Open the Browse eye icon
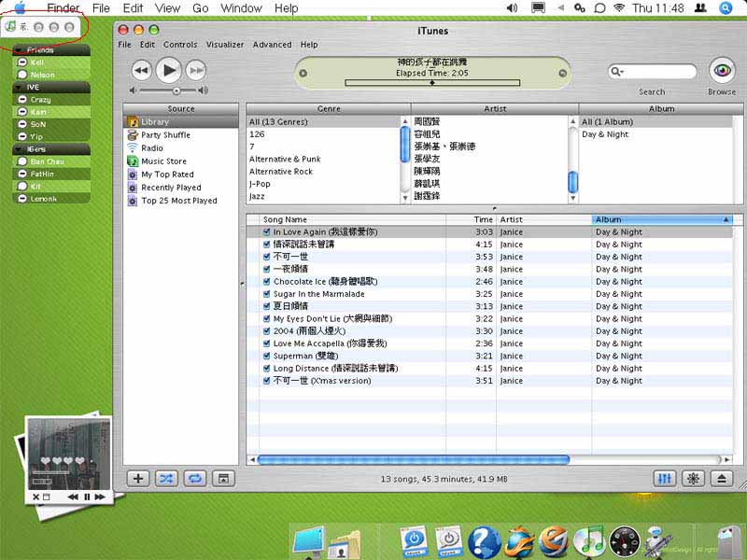This screenshot has width=747, height=560. 722,71
